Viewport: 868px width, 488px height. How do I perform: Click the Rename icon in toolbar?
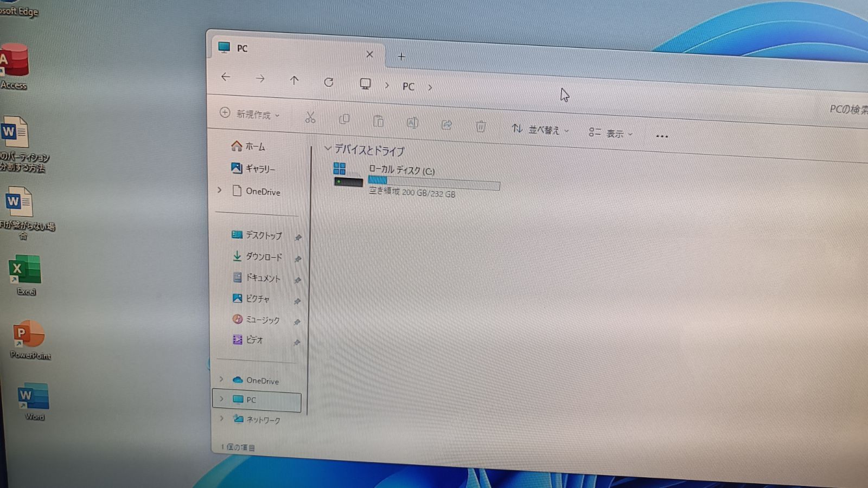[x=412, y=123]
